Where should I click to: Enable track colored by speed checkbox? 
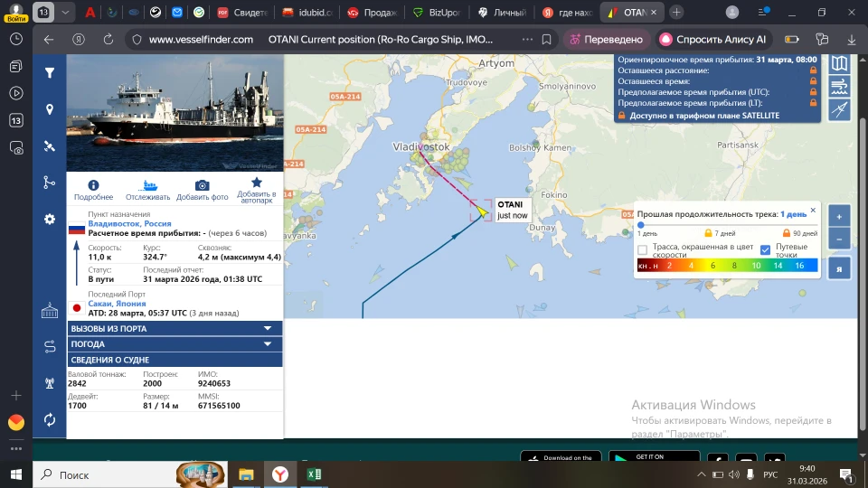coord(642,250)
